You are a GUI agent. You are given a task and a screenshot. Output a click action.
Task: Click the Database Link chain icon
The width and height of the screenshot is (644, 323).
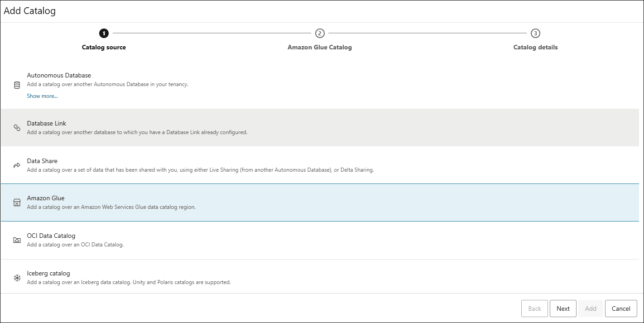pos(17,127)
